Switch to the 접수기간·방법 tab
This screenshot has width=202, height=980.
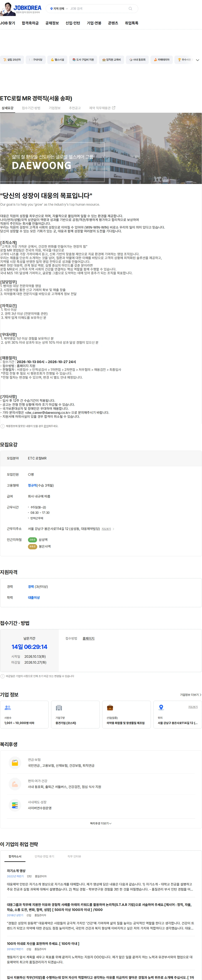point(31,108)
